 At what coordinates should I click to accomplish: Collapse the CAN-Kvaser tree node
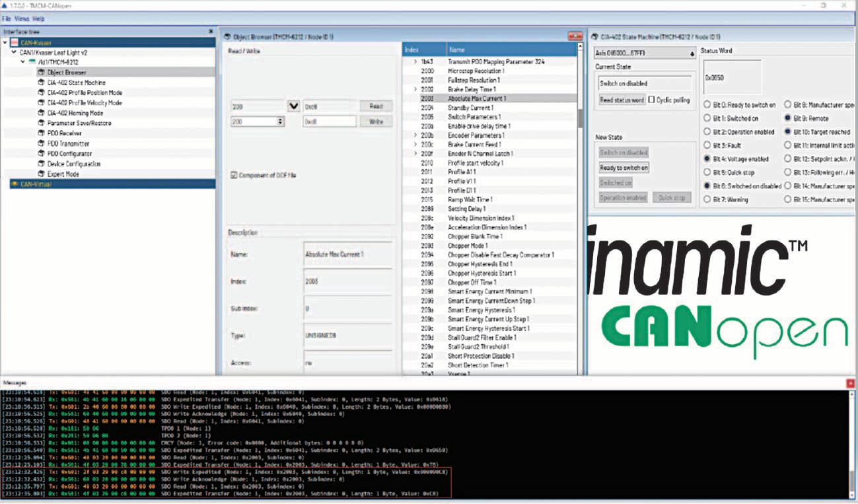5,42
